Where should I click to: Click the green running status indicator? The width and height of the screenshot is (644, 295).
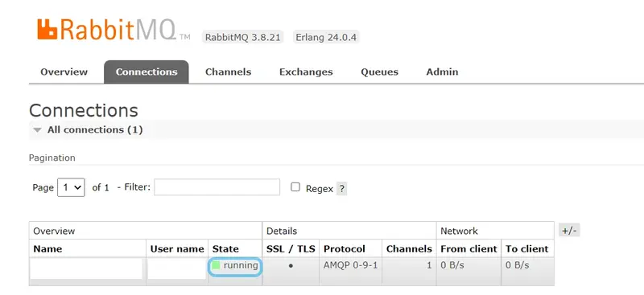pos(216,265)
